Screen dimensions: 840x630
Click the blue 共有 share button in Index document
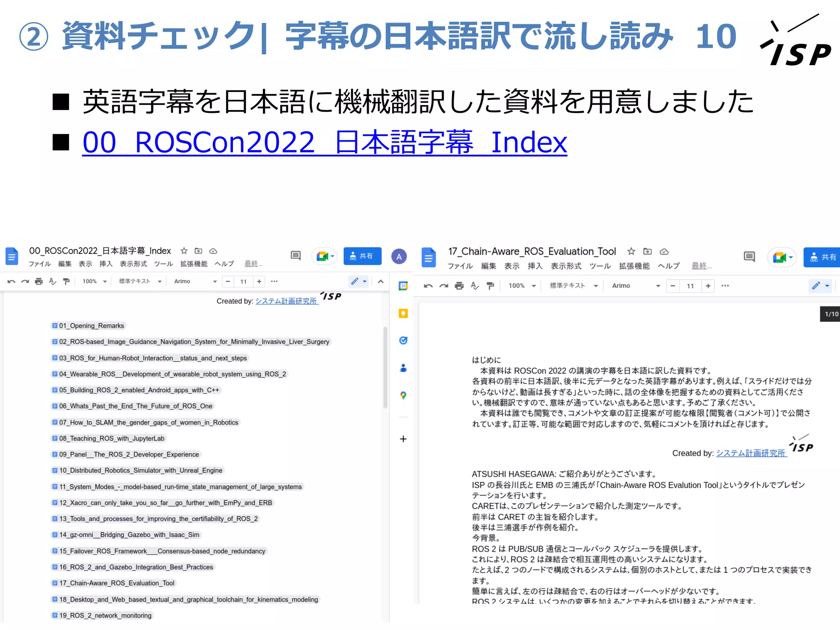tap(362, 256)
